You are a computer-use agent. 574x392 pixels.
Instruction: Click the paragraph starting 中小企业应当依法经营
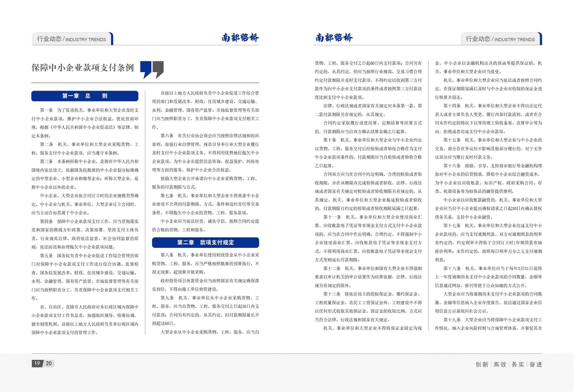click(x=205, y=226)
